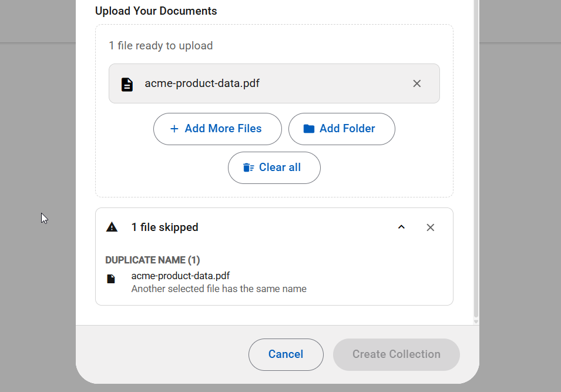Click Add More Files button
Screen dimensions: 561x392
click(217, 129)
